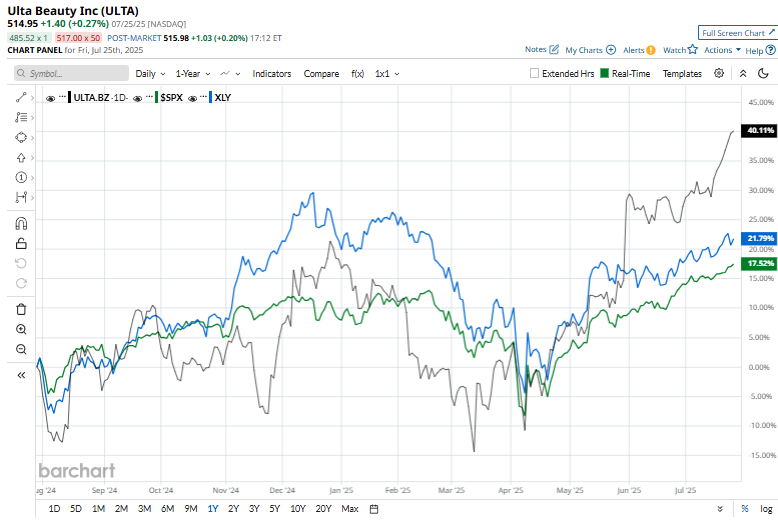Select the 5Y time range
Image resolution: width=778 pixels, height=520 pixels.
tap(274, 509)
